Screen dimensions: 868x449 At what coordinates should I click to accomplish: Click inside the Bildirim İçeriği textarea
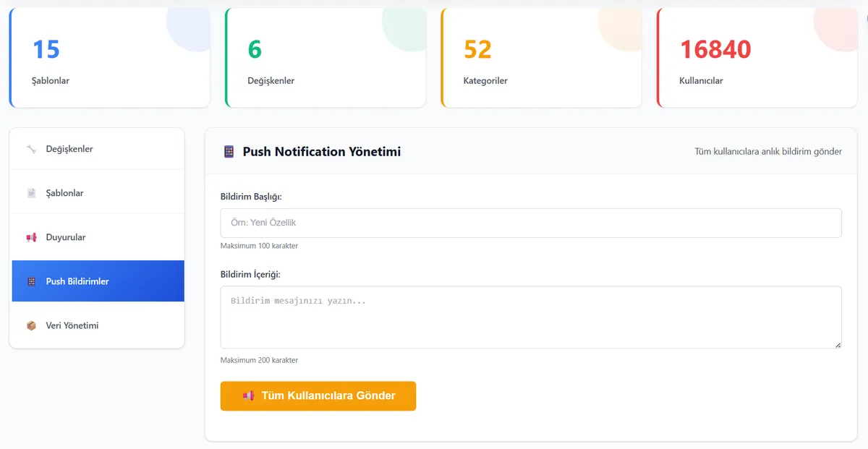click(x=530, y=317)
